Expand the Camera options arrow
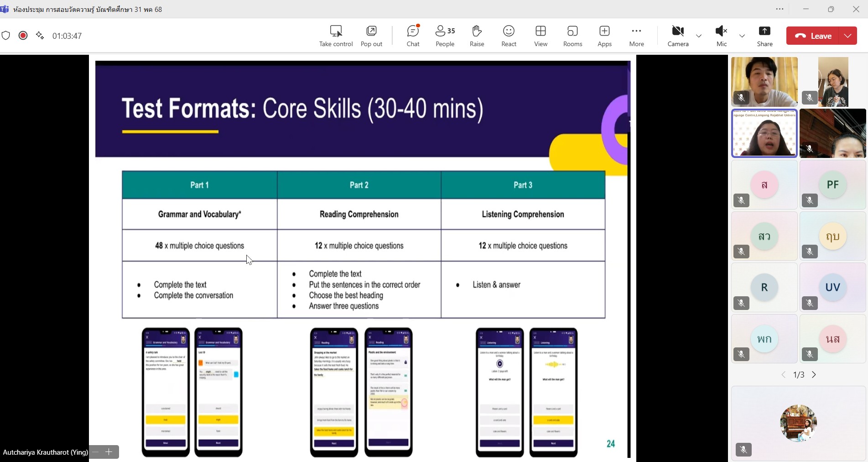868x462 pixels. coord(699,36)
